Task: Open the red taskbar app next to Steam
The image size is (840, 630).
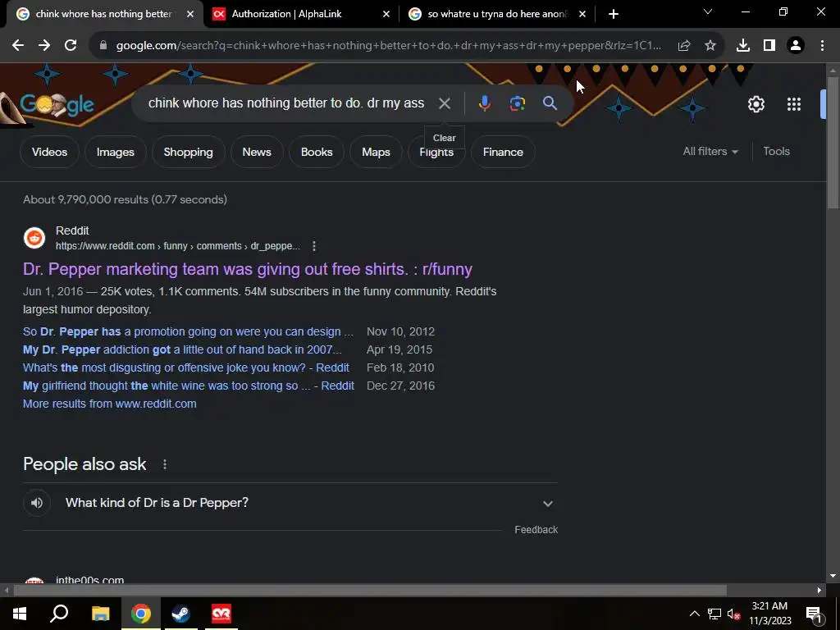Action: click(221, 614)
